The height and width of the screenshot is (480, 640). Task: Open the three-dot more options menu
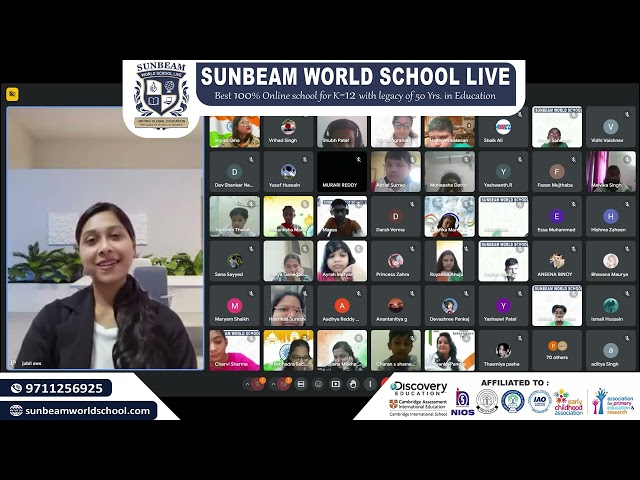(370, 384)
